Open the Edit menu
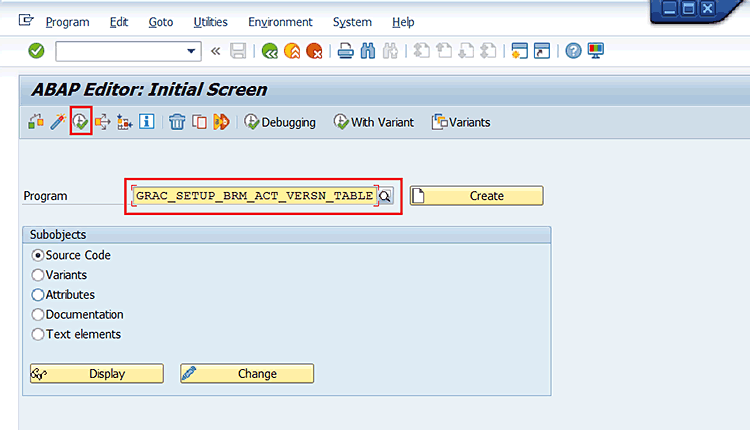 (x=119, y=22)
